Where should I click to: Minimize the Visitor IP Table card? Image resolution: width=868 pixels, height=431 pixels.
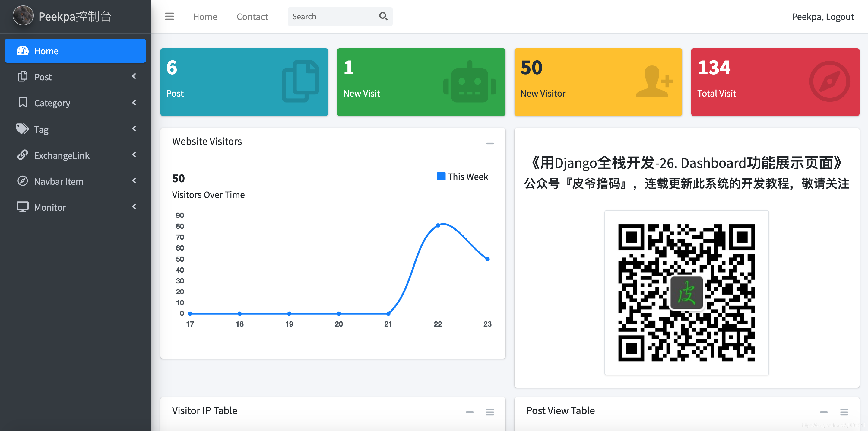click(469, 412)
